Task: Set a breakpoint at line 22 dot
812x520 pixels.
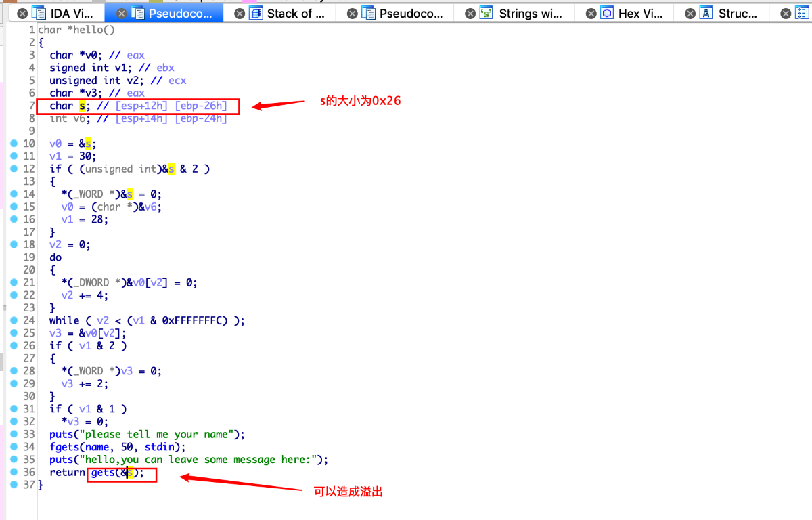Action: [14, 295]
